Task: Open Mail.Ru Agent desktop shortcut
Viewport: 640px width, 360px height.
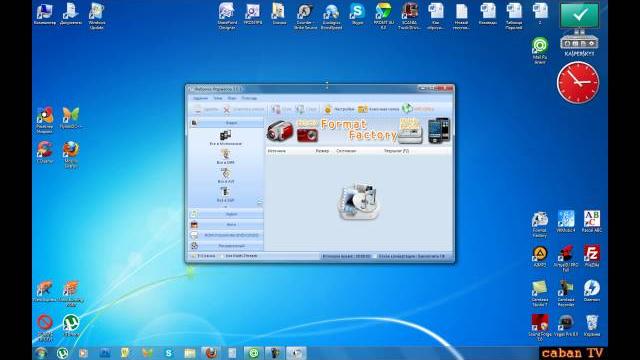Action: (x=540, y=51)
